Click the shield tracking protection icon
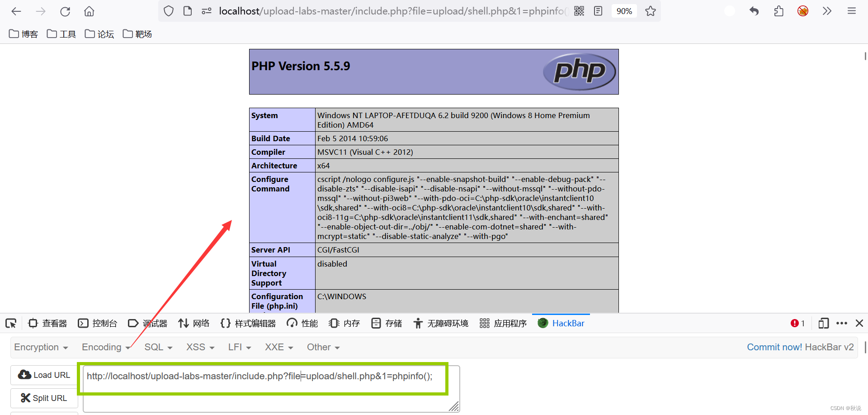The height and width of the screenshot is (415, 868). point(169,11)
